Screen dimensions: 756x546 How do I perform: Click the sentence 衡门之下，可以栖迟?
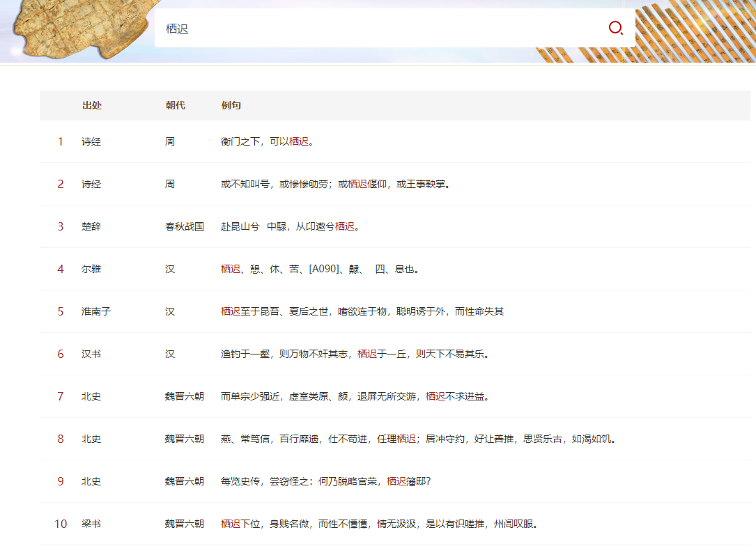coord(267,141)
